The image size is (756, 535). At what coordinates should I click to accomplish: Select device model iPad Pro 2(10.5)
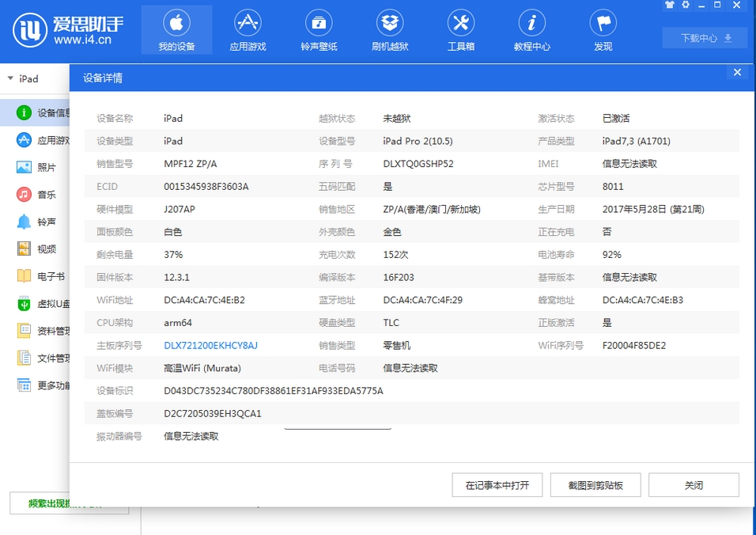418,141
